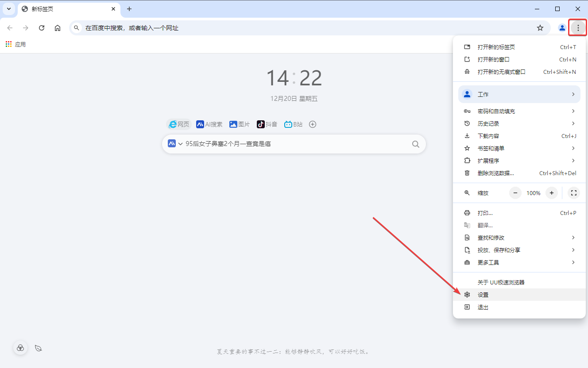Increase zoom with the plus button
588x368 pixels.
(x=551, y=193)
